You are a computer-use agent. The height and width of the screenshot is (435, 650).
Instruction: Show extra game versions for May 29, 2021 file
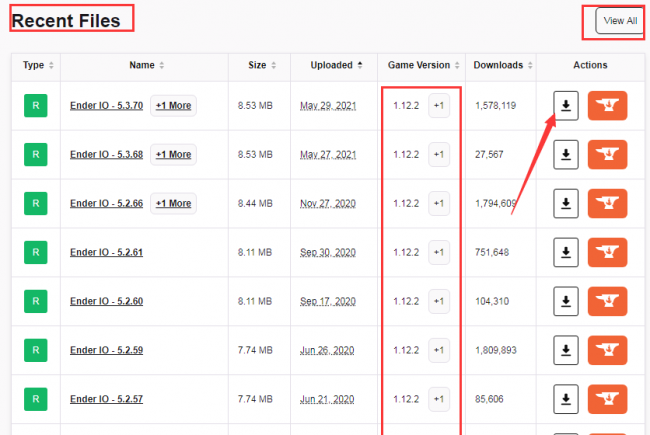click(439, 106)
